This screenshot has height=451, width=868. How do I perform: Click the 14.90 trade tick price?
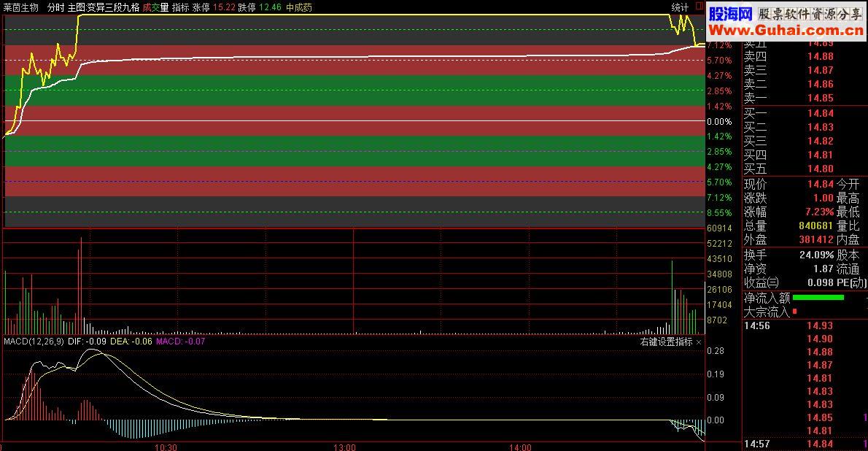pos(819,339)
